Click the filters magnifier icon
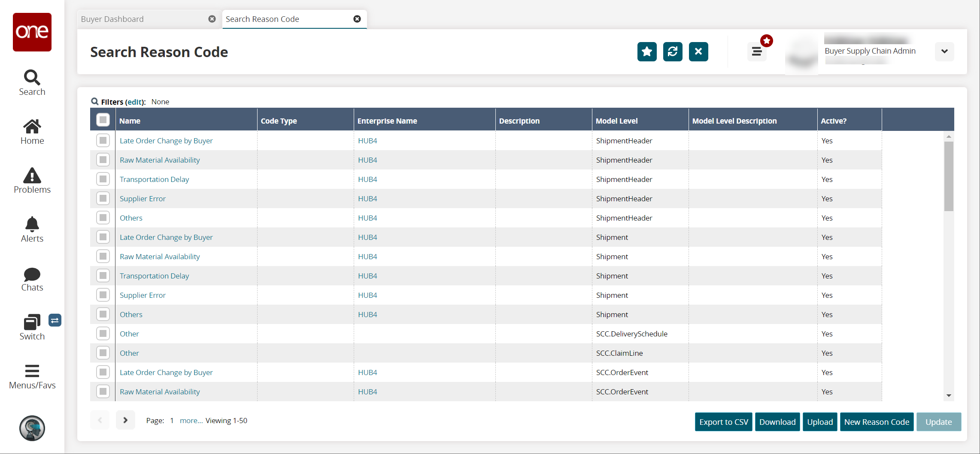 [x=95, y=102]
